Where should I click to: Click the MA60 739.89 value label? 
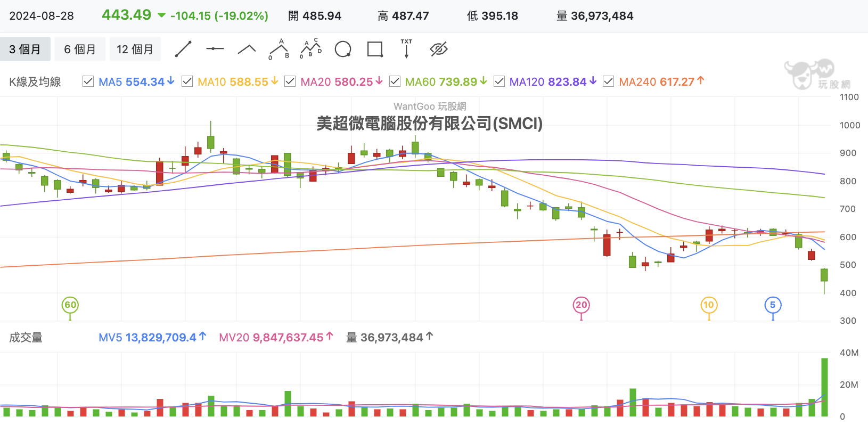tap(446, 82)
